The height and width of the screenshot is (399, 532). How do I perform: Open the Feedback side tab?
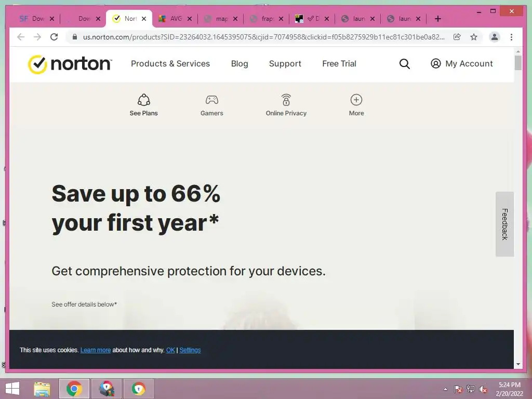[504, 224]
